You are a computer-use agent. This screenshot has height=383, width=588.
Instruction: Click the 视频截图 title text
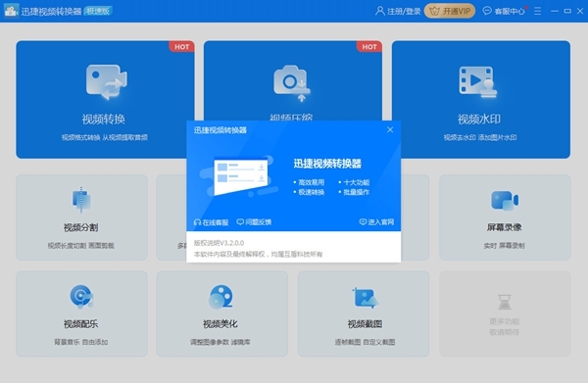(x=365, y=324)
